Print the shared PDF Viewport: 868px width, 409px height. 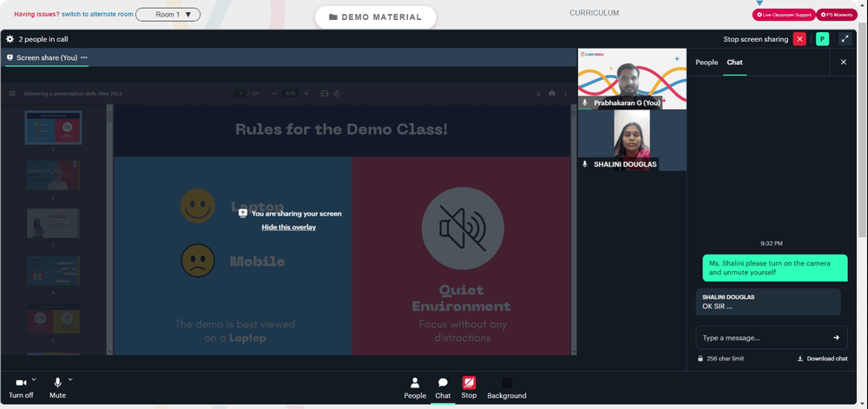pyautogui.click(x=552, y=94)
